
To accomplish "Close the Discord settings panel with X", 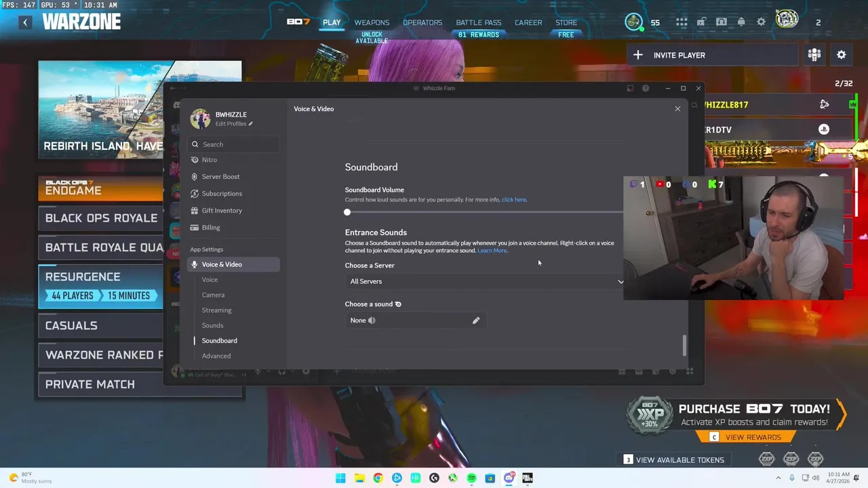I will [x=677, y=108].
